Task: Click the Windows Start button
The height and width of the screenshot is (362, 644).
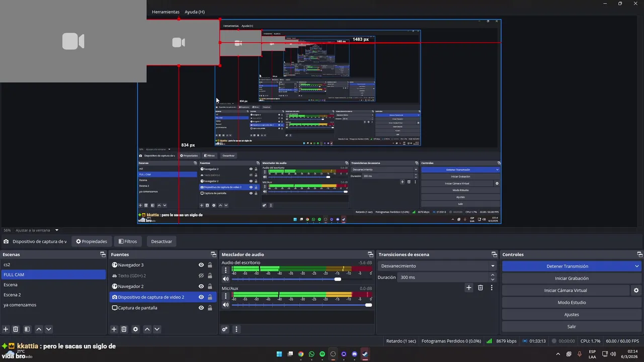Action: 279,354
